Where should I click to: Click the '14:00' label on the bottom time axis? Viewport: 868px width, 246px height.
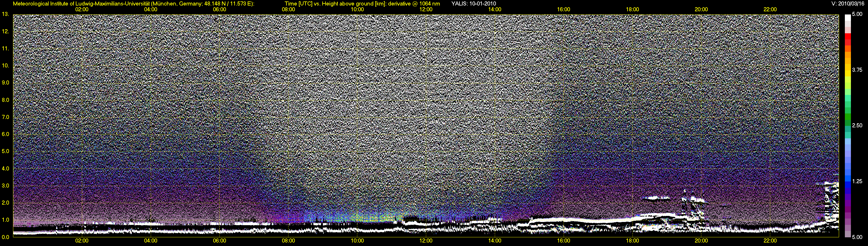pos(495,241)
